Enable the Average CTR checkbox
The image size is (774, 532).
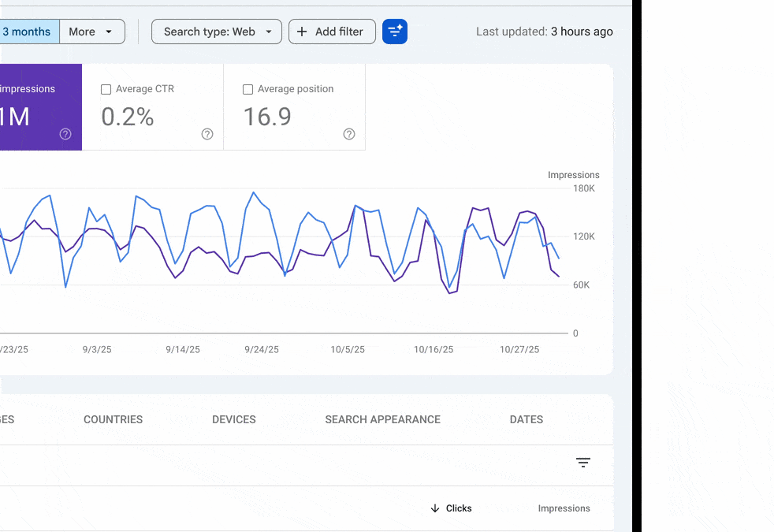click(106, 89)
